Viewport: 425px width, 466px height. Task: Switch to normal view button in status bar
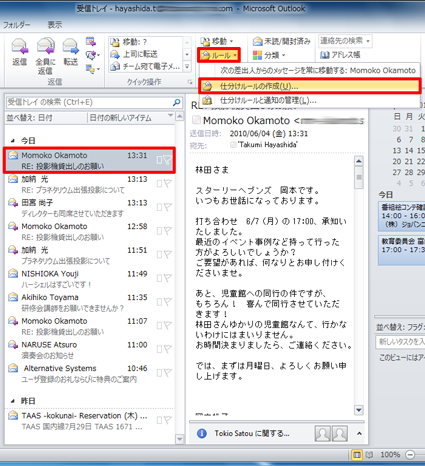click(x=357, y=455)
